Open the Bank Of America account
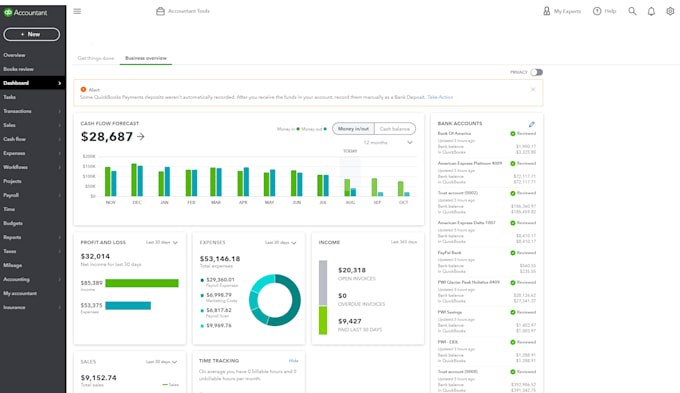Image resolution: width=680 pixels, height=393 pixels. point(454,134)
